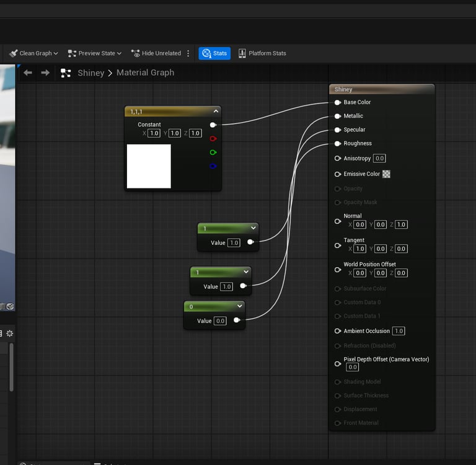
Task: Open the Emissive Color swatch
Action: pyautogui.click(x=386, y=174)
